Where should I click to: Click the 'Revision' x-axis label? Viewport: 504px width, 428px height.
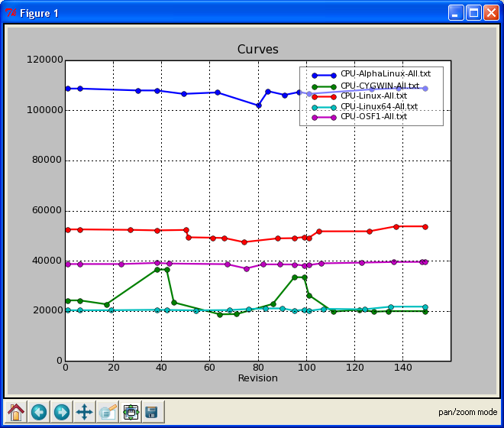258,378
